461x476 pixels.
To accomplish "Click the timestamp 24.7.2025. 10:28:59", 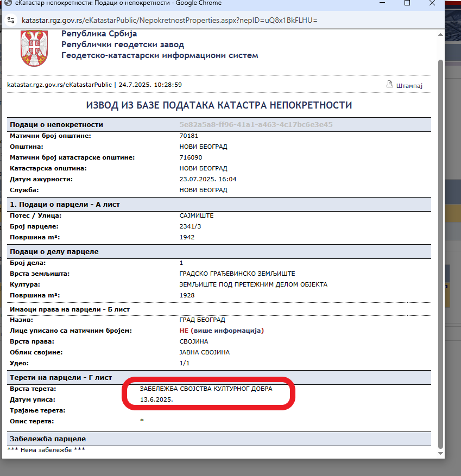I will tap(150, 85).
